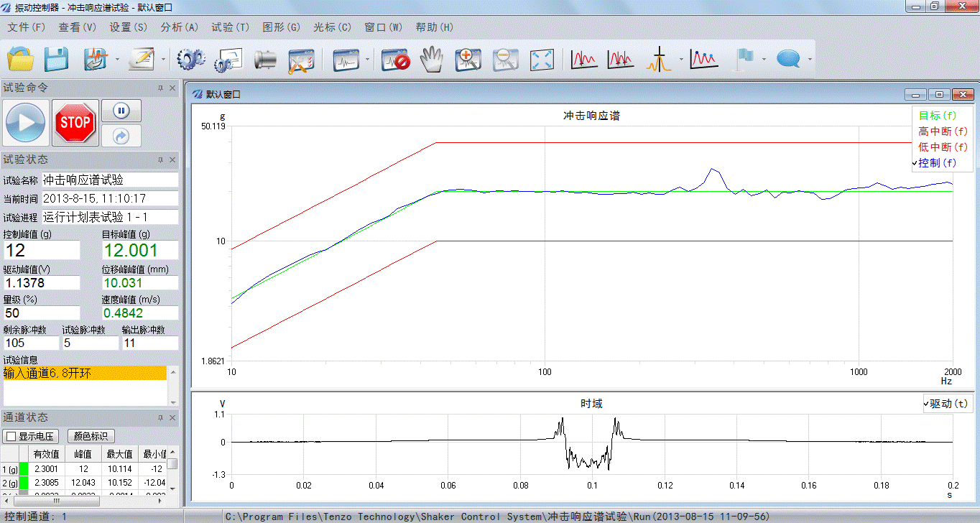Viewport: 980px width, 523px height.
Task: Click the tools and checklist window icon
Action: pos(302,60)
